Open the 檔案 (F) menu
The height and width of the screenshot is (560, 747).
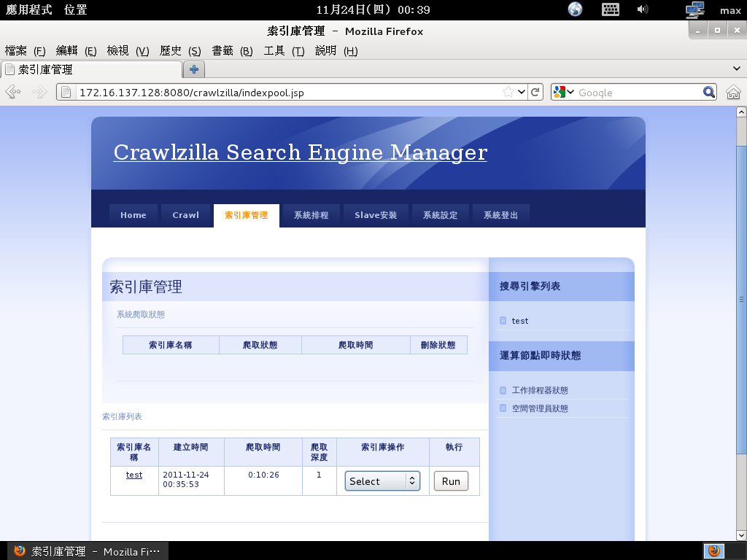point(26,50)
